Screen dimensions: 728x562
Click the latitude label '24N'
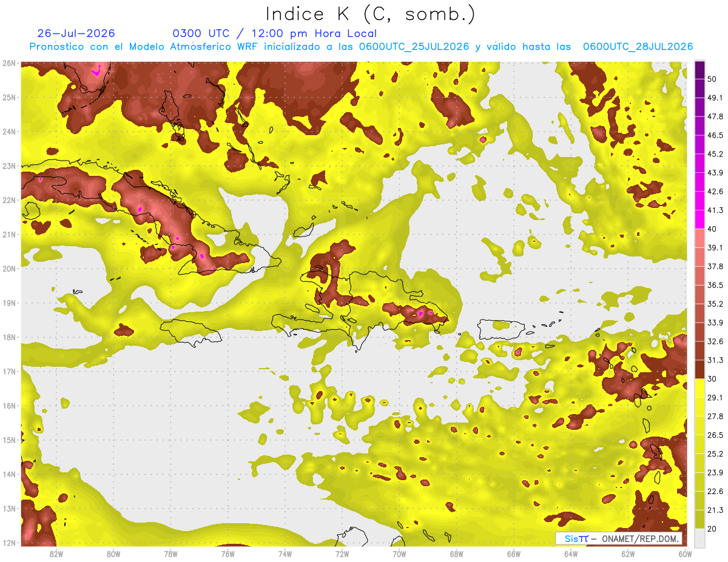point(9,132)
